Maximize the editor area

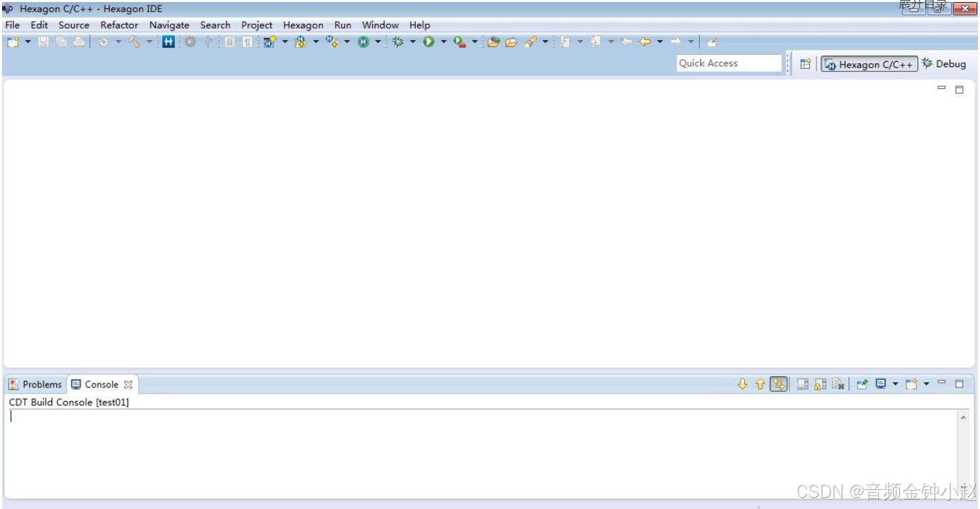tap(959, 90)
